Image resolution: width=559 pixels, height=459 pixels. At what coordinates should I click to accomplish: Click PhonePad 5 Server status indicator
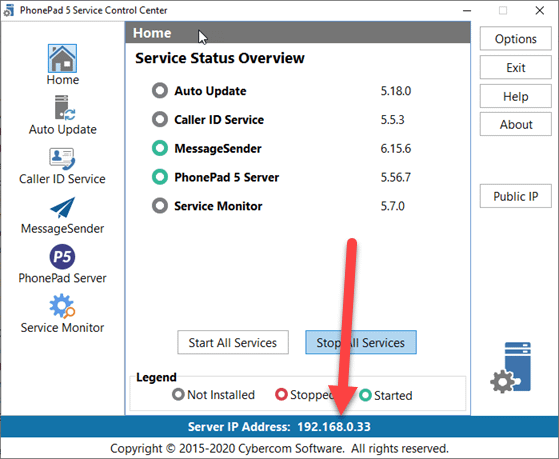(x=160, y=177)
